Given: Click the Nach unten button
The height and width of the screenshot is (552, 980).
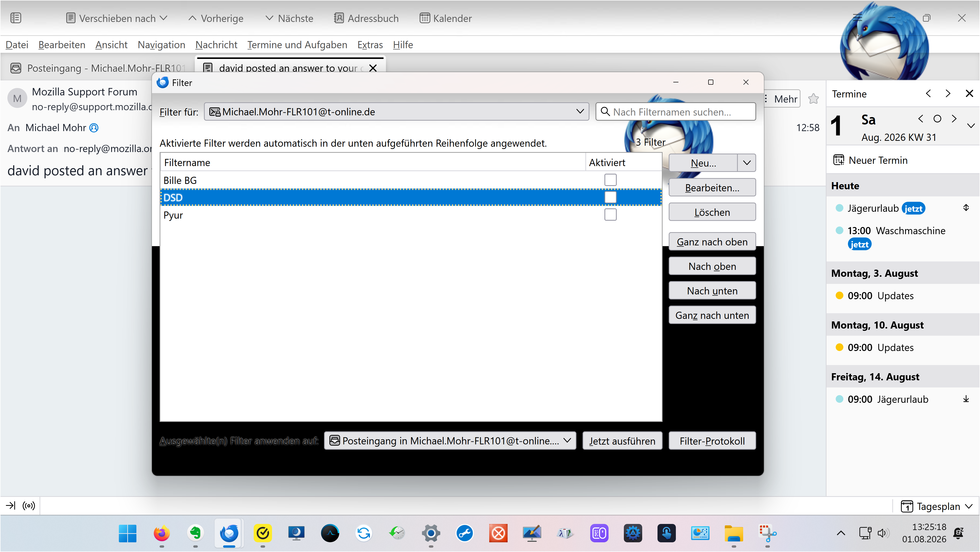Looking at the screenshot, I should point(712,291).
